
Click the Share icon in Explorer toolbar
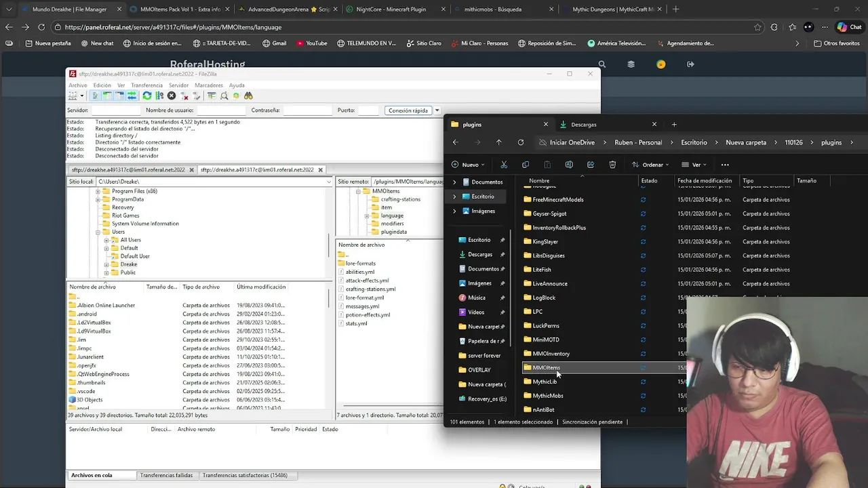click(x=591, y=165)
